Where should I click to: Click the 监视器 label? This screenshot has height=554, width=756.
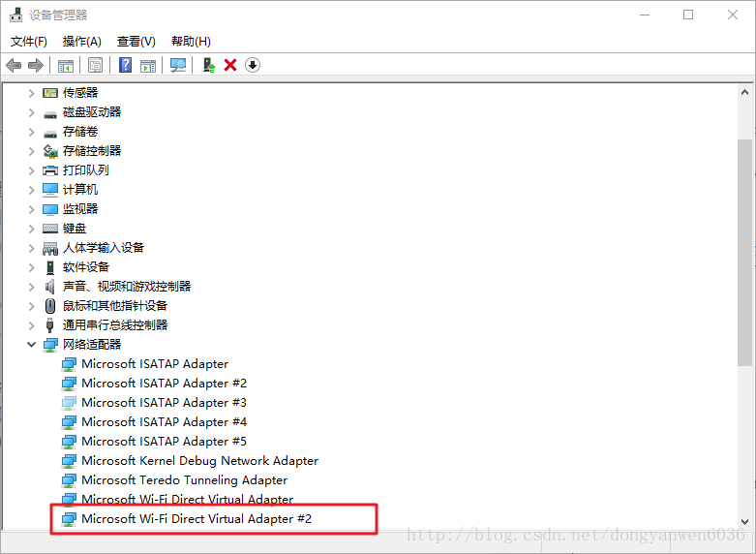pos(80,209)
